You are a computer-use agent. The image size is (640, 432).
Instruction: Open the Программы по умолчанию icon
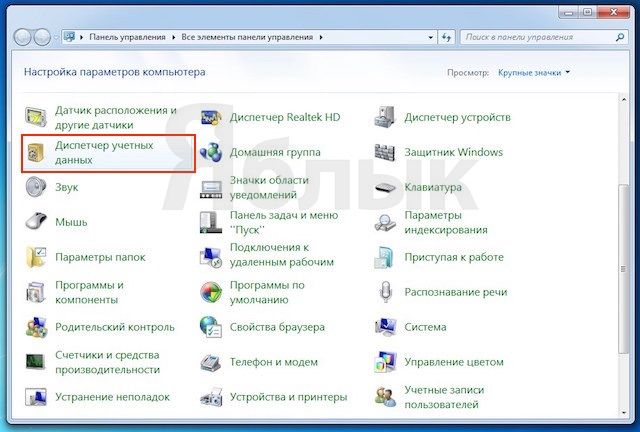211,292
